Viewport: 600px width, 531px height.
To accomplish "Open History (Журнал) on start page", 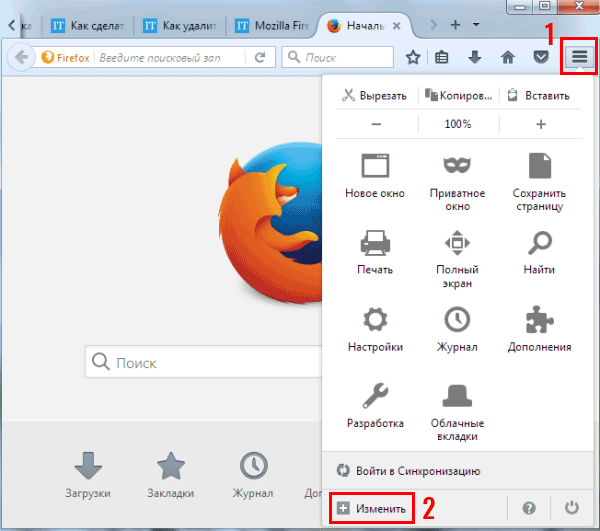I will 253,475.
